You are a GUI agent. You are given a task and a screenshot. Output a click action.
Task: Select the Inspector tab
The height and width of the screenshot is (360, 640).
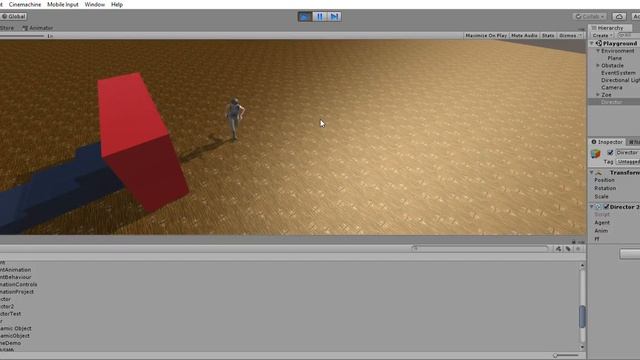point(607,142)
